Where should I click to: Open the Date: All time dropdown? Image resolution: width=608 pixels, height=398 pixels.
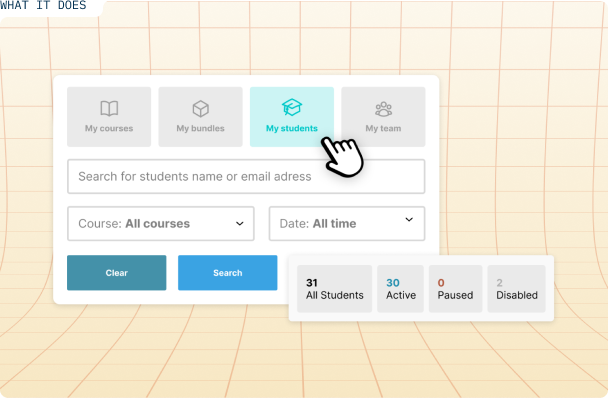pos(347,223)
